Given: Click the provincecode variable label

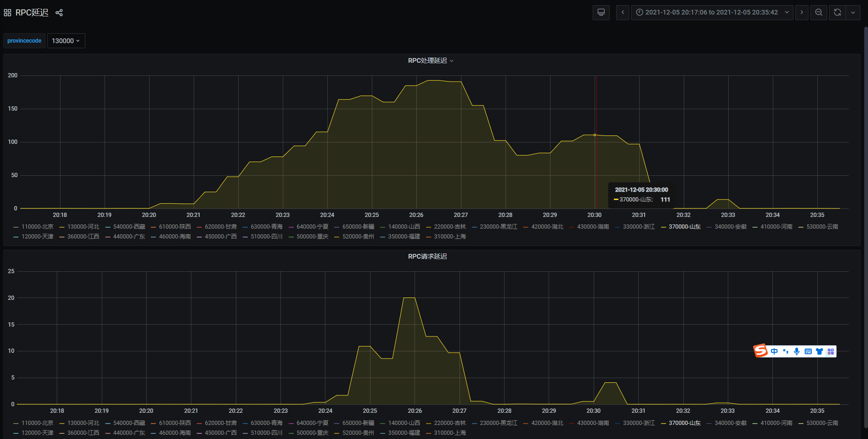Looking at the screenshot, I should (x=24, y=41).
